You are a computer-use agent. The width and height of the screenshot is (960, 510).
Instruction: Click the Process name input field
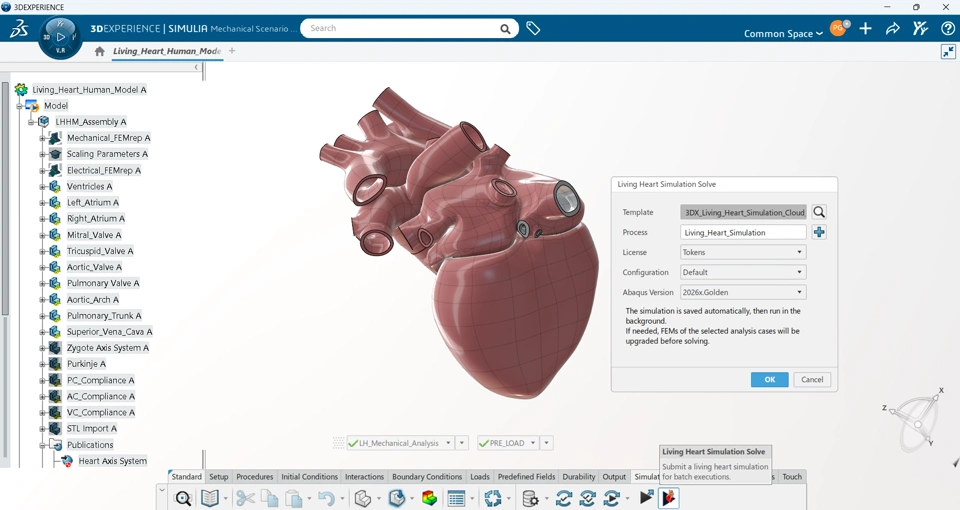click(x=743, y=233)
